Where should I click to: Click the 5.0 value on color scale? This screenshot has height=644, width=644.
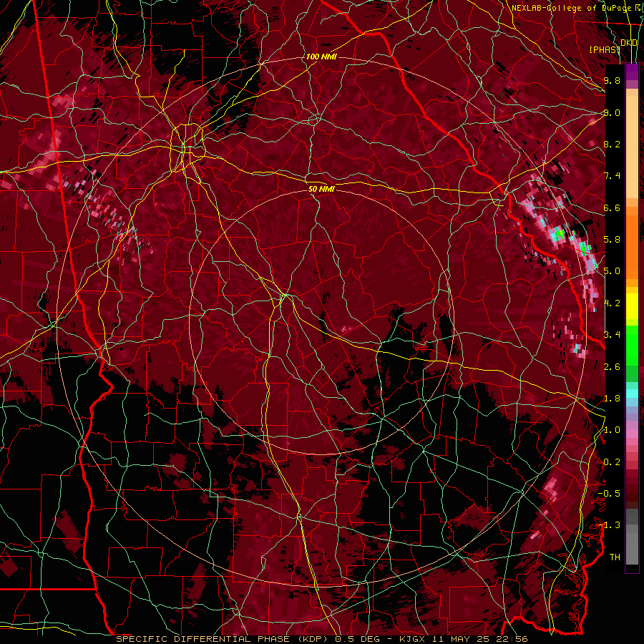coord(612,271)
